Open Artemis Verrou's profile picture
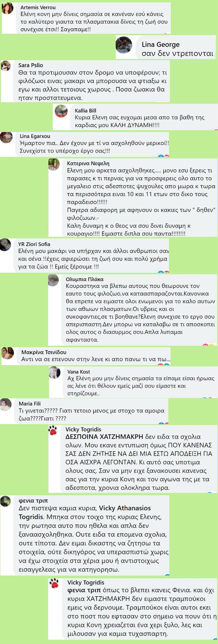This screenshot has width=218, height=644. tap(7, 8)
